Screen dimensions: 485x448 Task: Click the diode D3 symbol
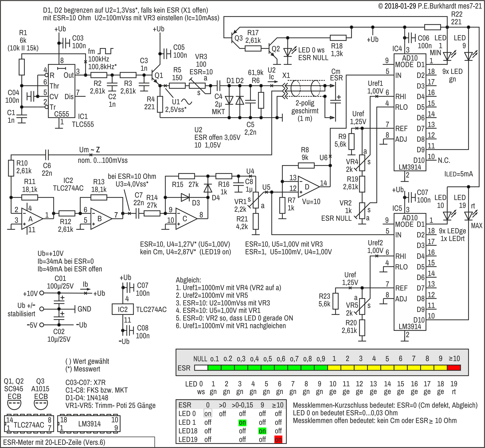(185, 198)
